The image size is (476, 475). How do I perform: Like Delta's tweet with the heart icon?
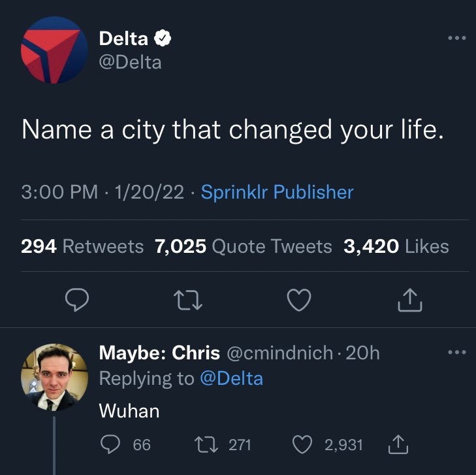(299, 300)
